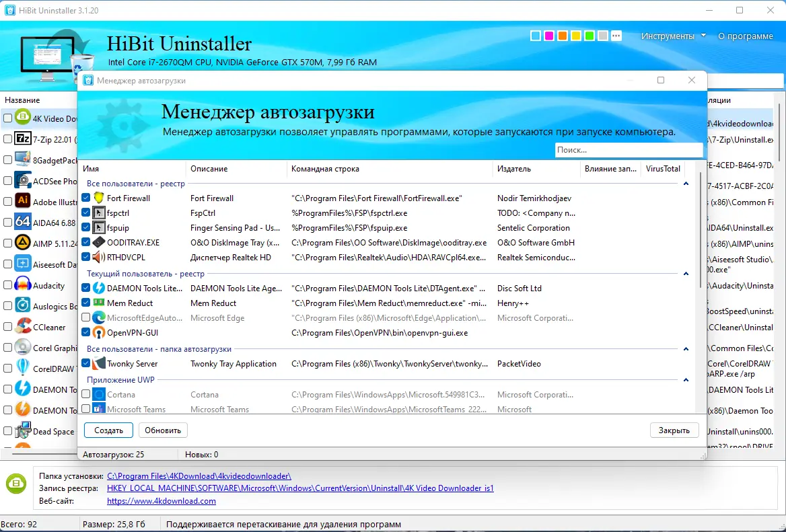Uncheck the fspctrl startup entry
Image resolution: width=786 pixels, height=532 pixels.
85,213
